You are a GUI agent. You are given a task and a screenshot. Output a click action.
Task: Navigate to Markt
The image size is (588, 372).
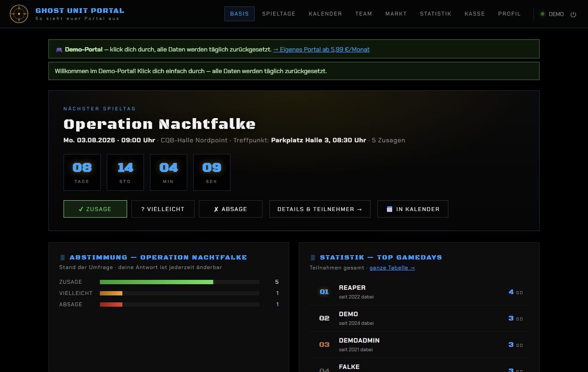[x=396, y=14]
